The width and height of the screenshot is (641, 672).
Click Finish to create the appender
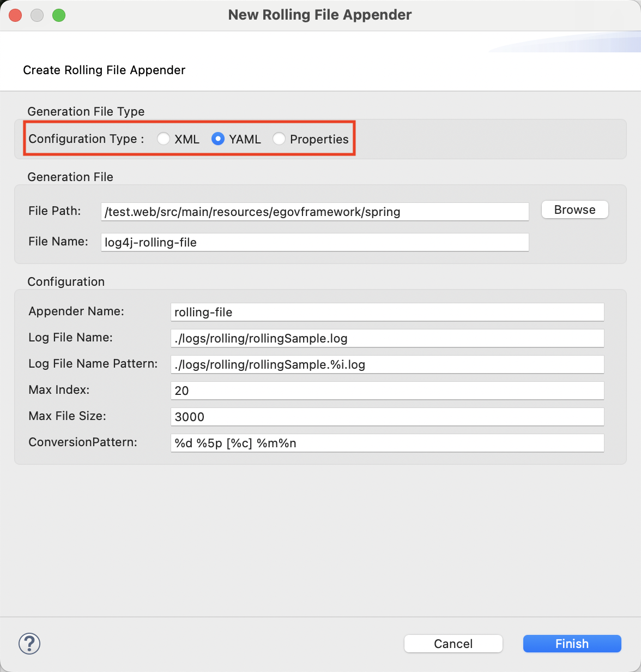pyautogui.click(x=572, y=644)
